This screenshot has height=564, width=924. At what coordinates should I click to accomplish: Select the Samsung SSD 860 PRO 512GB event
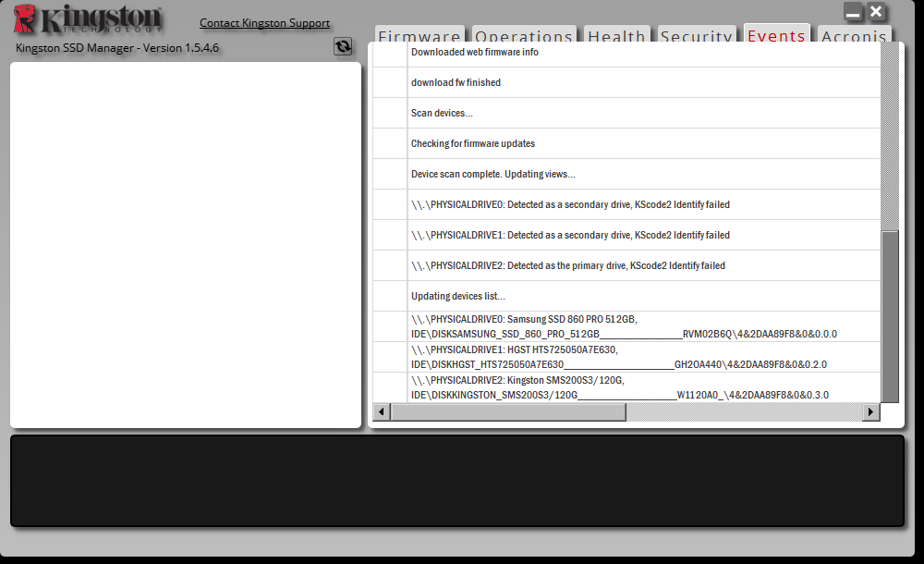tap(626, 326)
